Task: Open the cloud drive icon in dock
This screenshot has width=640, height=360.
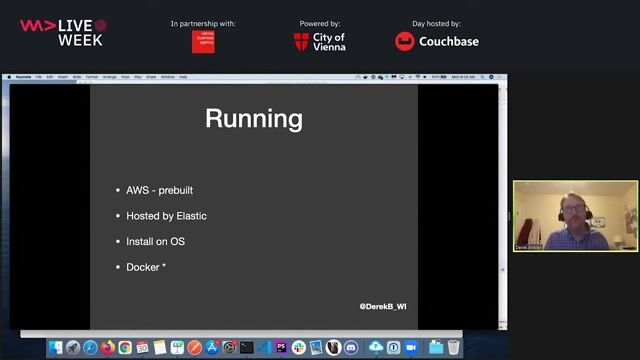Action: click(376, 347)
